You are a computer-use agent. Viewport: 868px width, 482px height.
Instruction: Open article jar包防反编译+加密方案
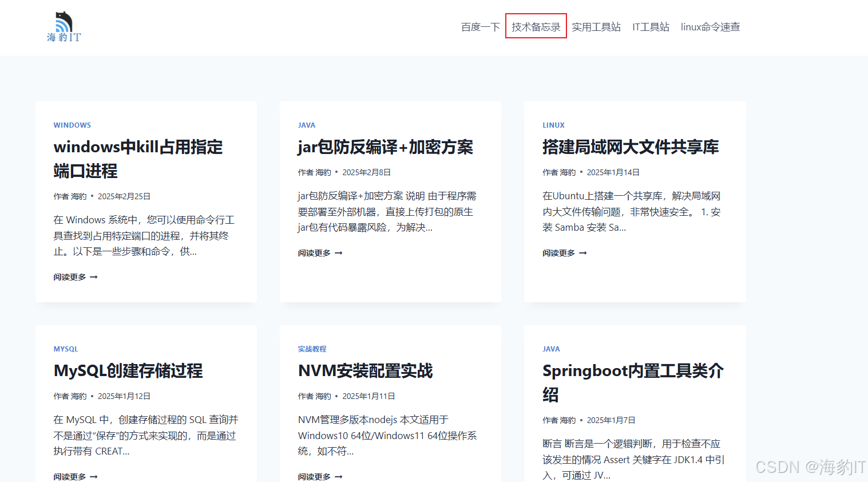pos(386,147)
